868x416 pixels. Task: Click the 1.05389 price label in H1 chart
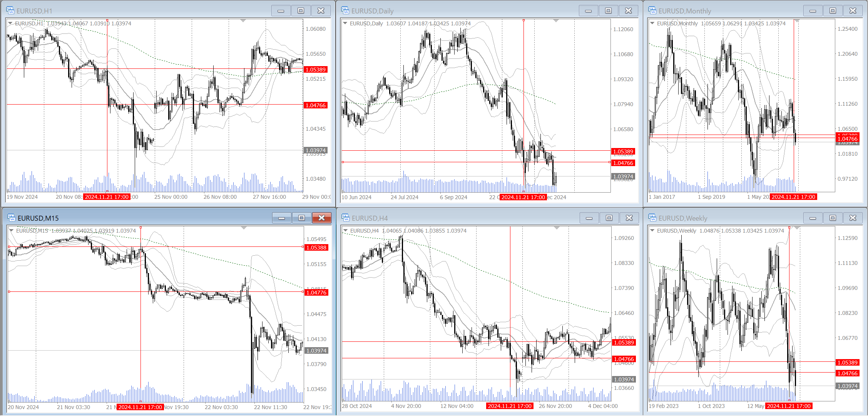click(316, 70)
